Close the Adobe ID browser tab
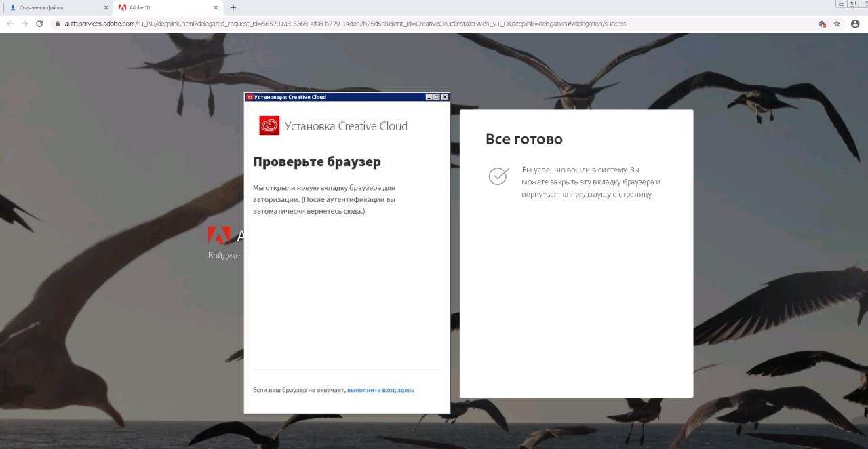Screen dimensions: 868x449 point(217,8)
